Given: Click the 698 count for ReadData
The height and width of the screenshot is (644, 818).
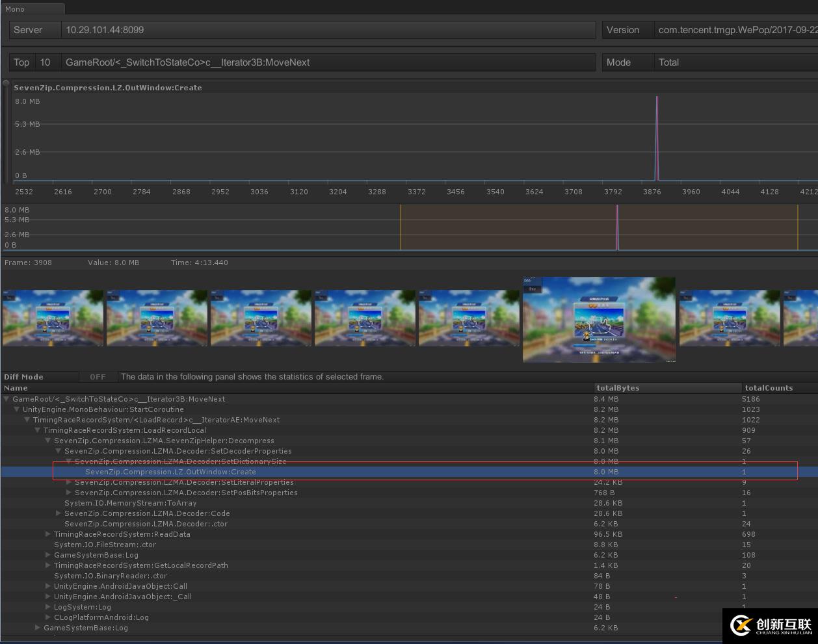Looking at the screenshot, I should [x=748, y=534].
